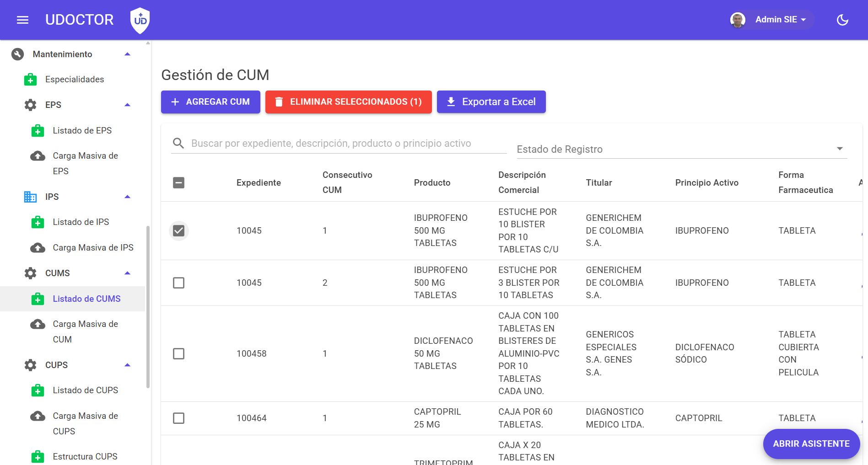Open Especialidades in the sidebar

(75, 80)
